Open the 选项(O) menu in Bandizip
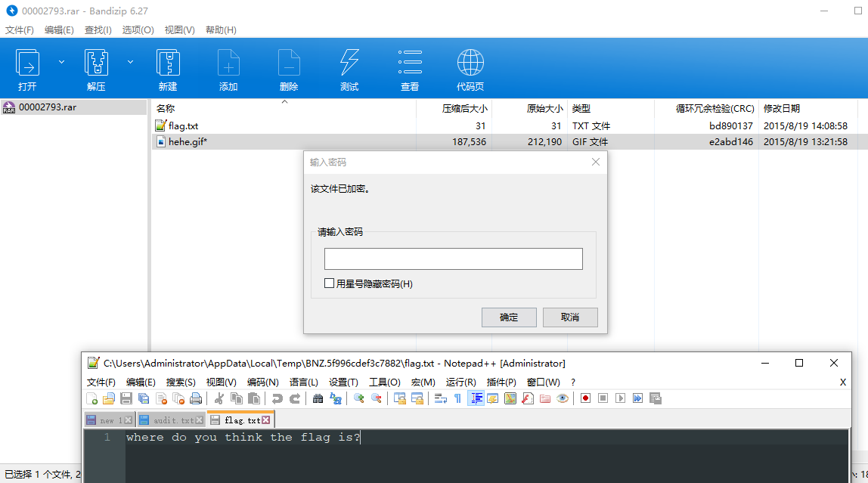 tap(138, 29)
